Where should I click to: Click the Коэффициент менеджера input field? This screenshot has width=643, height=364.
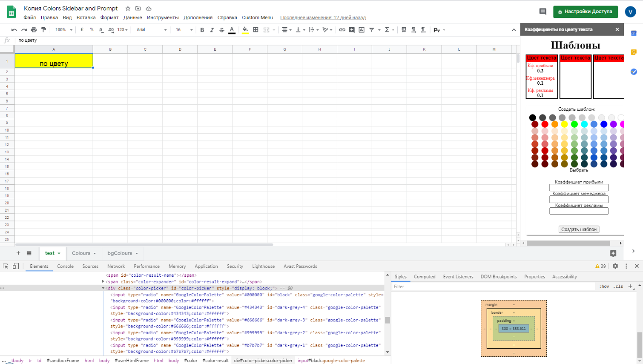[579, 199]
